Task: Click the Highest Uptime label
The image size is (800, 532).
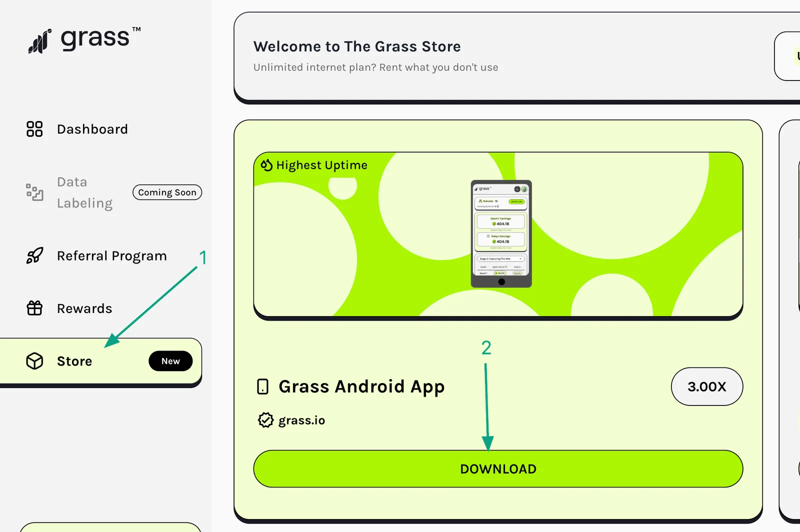Action: pos(322,165)
